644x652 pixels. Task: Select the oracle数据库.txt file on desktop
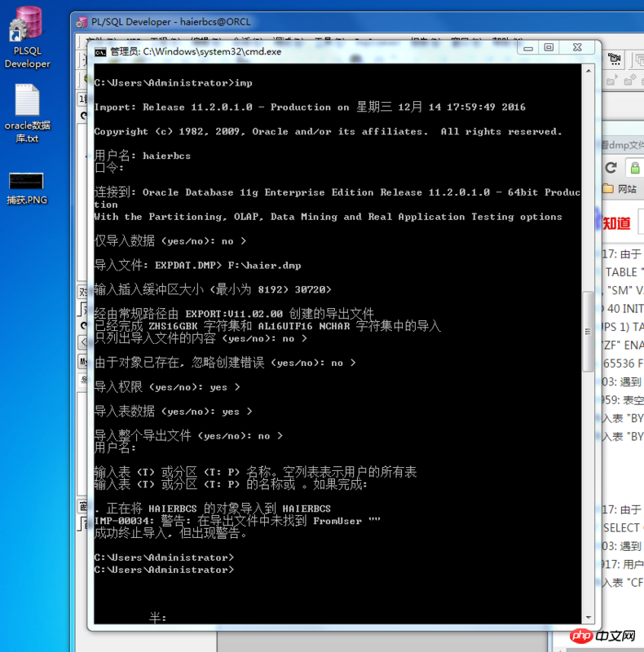point(27,113)
